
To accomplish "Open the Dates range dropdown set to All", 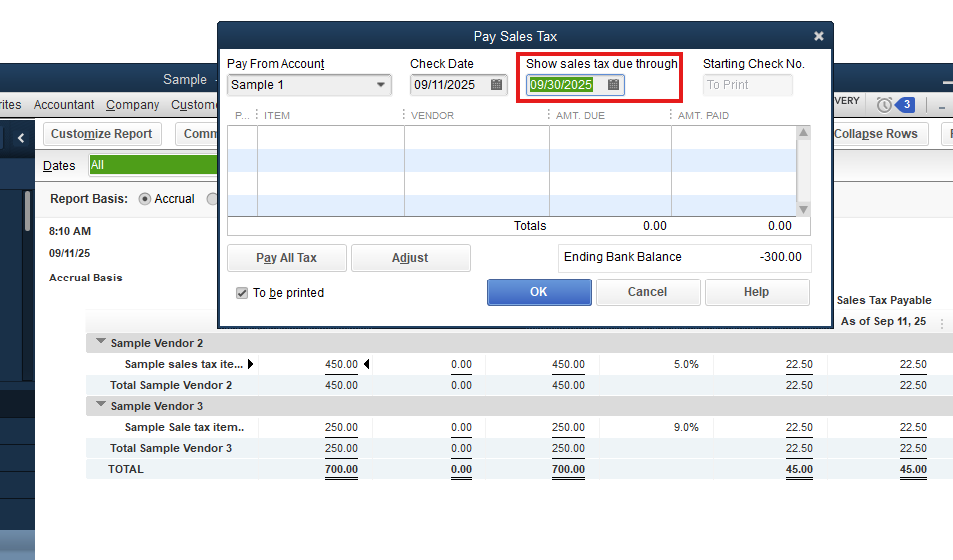I will tap(153, 165).
